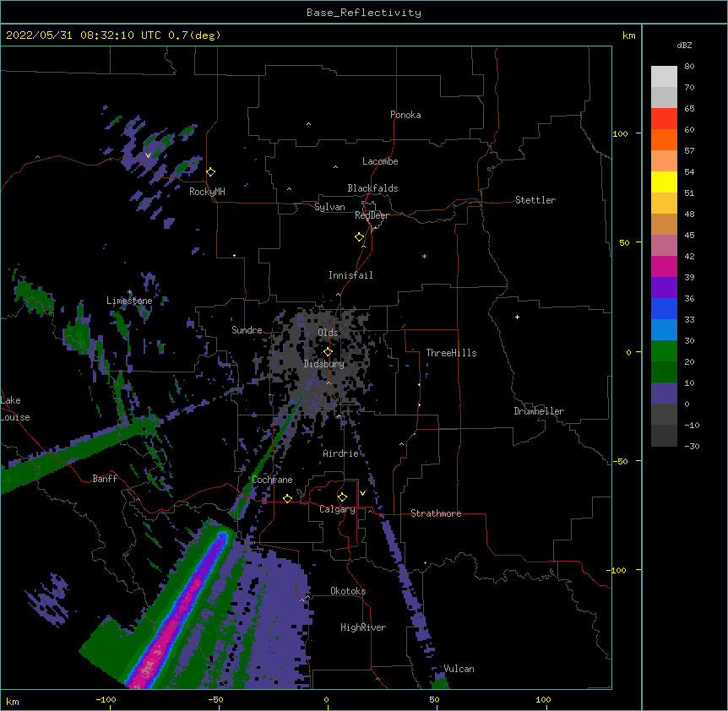This screenshot has height=711, width=728.
Task: Click the white asterisk east of Innisfail
Action: (x=424, y=257)
